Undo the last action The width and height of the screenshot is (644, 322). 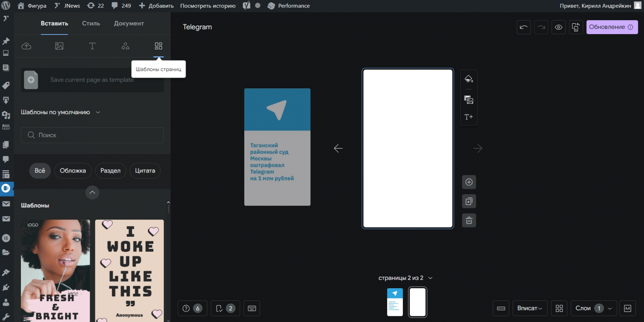coord(524,27)
